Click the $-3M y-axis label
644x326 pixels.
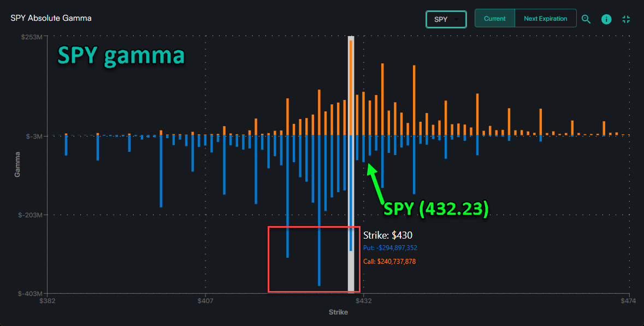point(35,136)
